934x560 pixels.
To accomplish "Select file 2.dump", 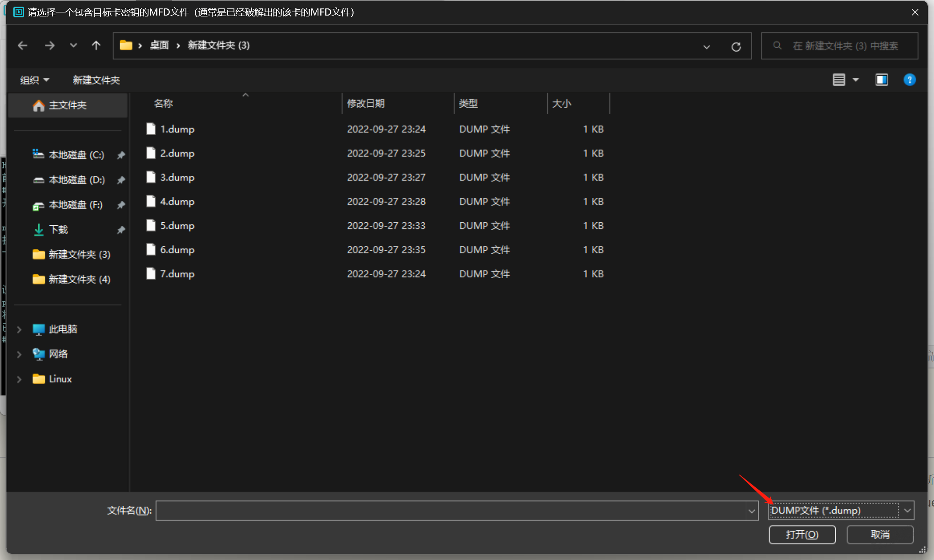I will point(177,153).
